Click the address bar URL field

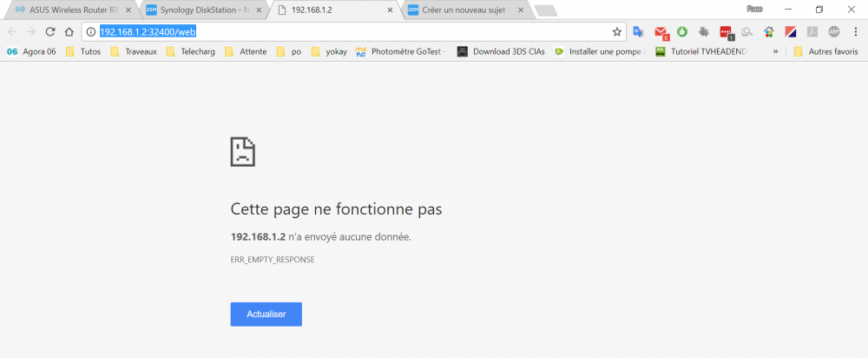pos(347,31)
